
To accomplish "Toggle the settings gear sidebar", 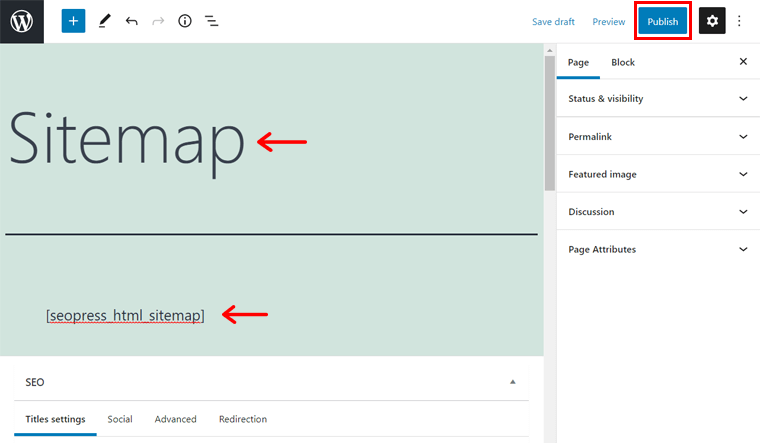I will pyautogui.click(x=712, y=21).
